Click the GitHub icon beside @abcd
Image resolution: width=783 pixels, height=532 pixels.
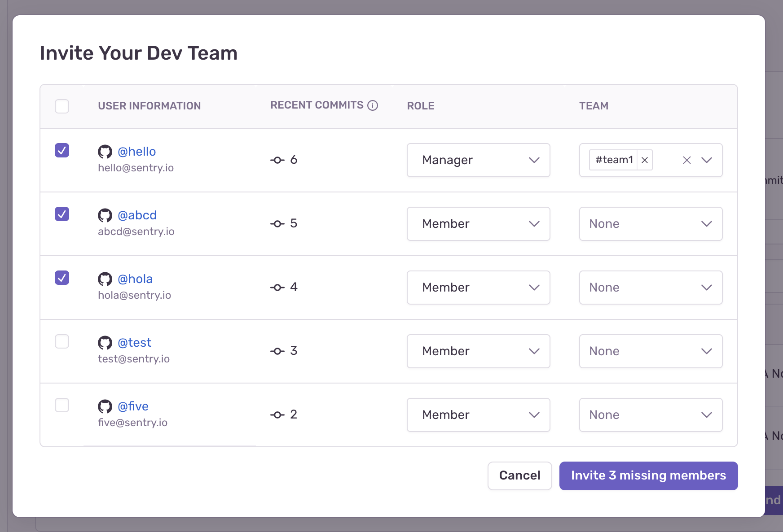tap(105, 215)
